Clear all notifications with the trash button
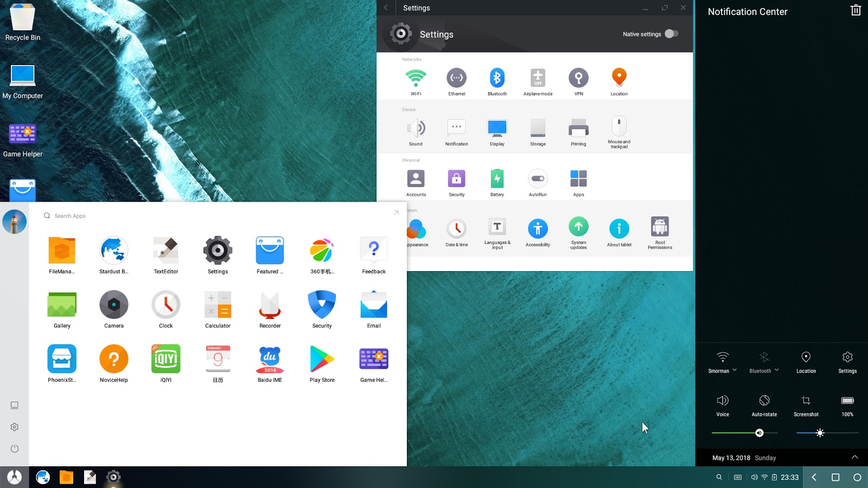 (856, 10)
